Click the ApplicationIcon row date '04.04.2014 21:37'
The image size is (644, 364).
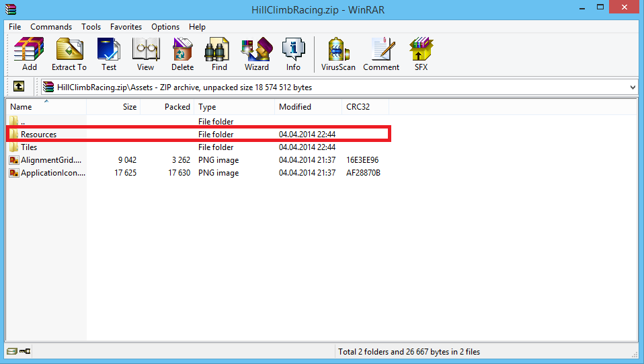click(x=307, y=173)
